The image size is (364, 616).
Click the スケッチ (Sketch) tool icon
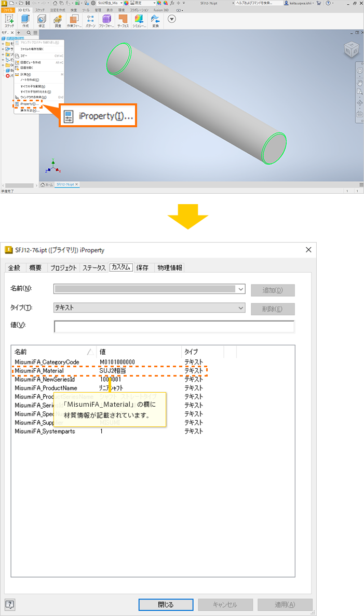click(9, 20)
